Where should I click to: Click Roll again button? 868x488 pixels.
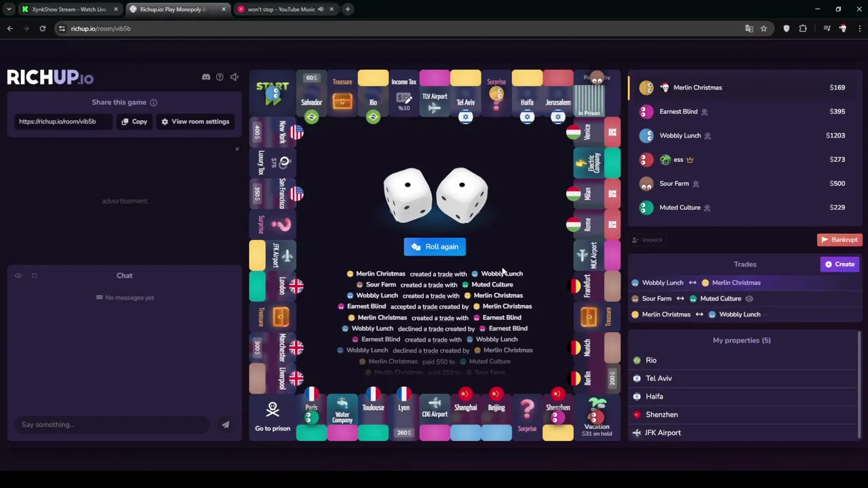[x=435, y=247]
